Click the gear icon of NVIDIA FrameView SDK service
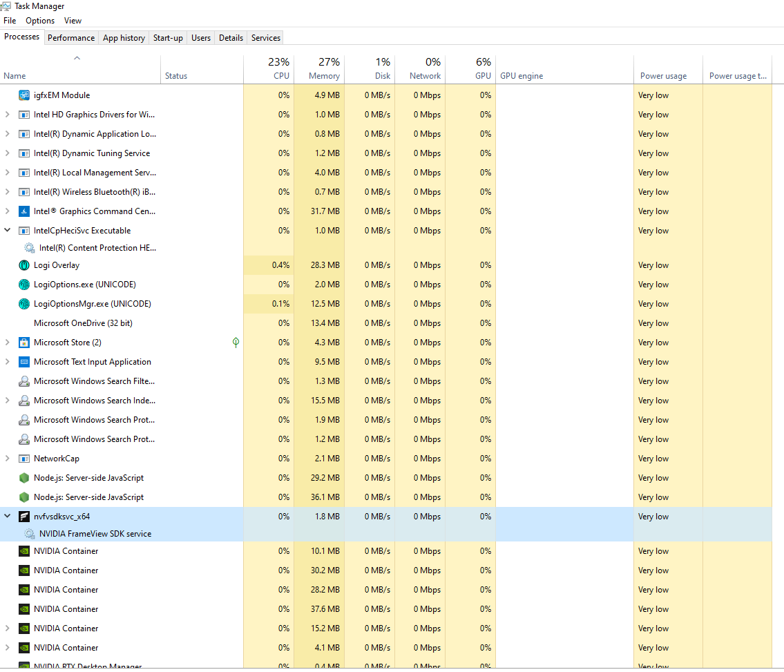This screenshot has width=784, height=672. point(30,534)
